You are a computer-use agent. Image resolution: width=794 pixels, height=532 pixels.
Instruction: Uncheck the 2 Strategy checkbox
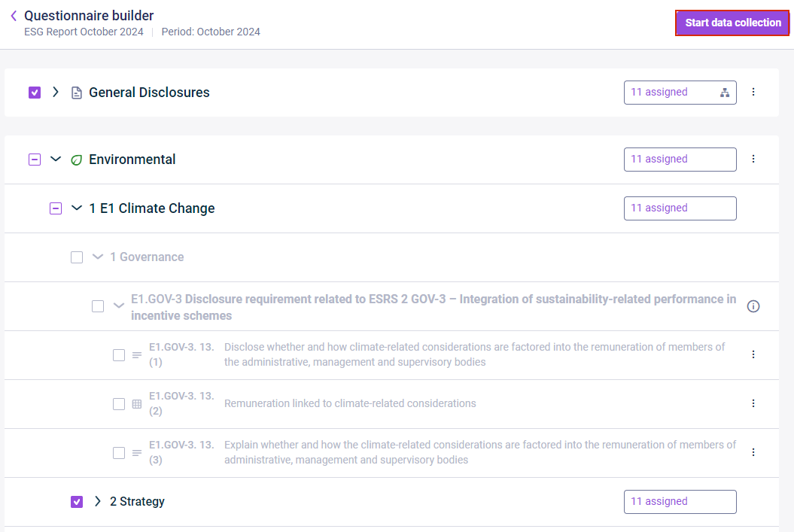[77, 502]
